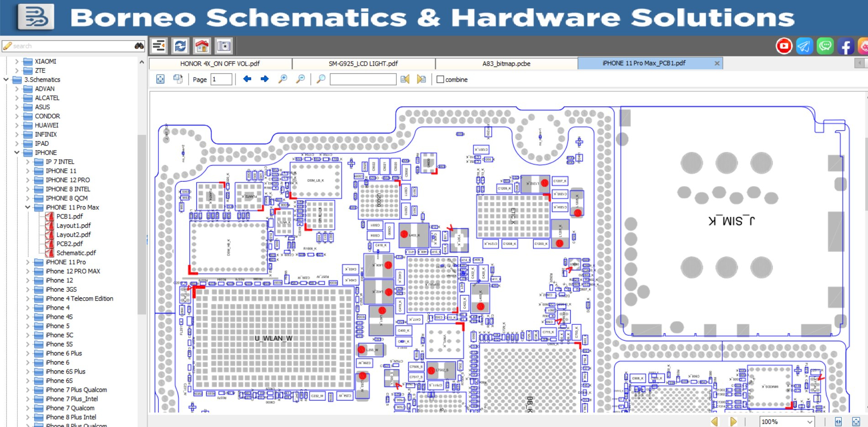
Task: Enable the combine checkbox
Action: tap(440, 79)
